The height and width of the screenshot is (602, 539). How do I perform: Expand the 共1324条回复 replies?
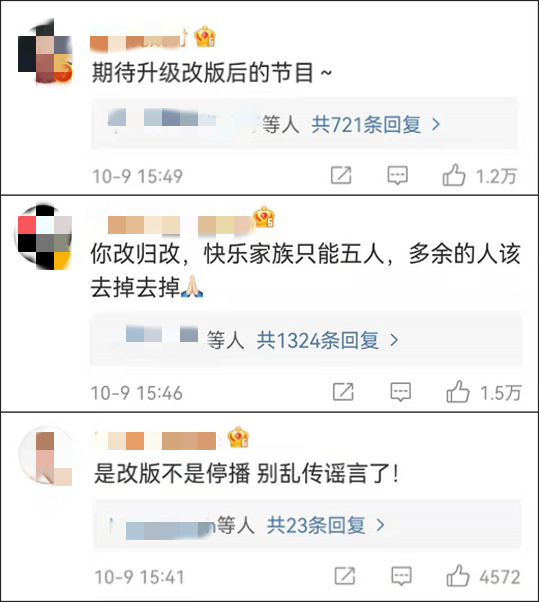pos(327,341)
